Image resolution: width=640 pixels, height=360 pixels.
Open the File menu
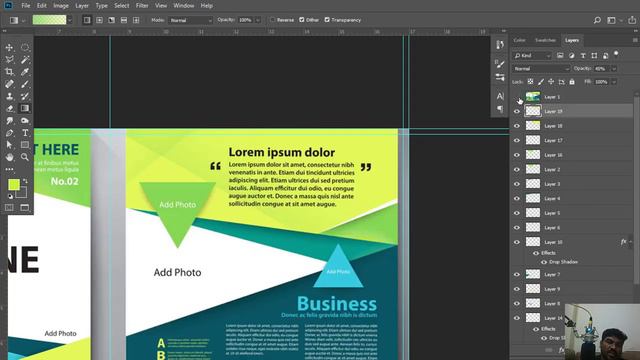tap(26, 6)
